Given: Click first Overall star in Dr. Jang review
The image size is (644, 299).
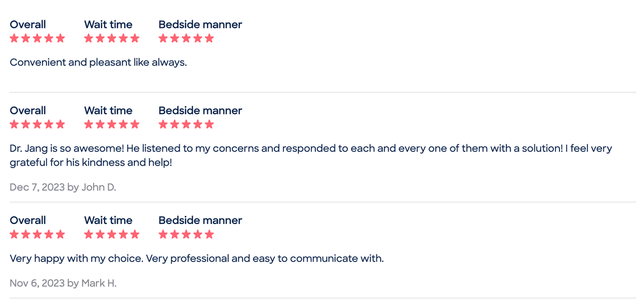Looking at the screenshot, I should pos(15,124).
